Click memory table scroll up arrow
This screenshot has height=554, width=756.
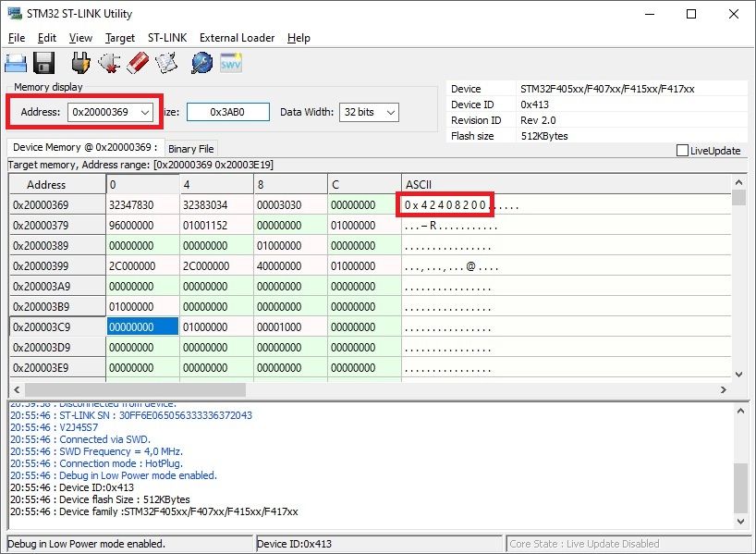[x=738, y=182]
